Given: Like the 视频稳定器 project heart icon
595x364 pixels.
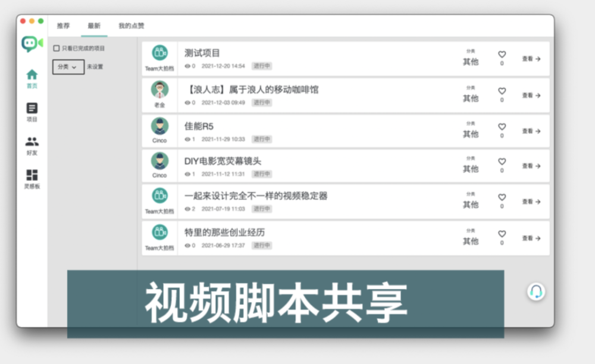Looking at the screenshot, I should [x=502, y=197].
